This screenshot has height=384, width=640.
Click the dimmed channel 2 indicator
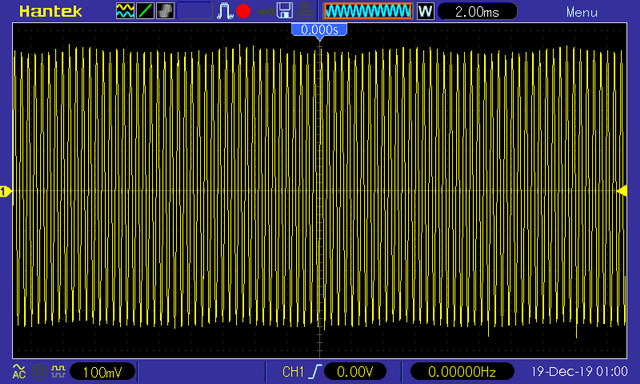[x=39, y=371]
